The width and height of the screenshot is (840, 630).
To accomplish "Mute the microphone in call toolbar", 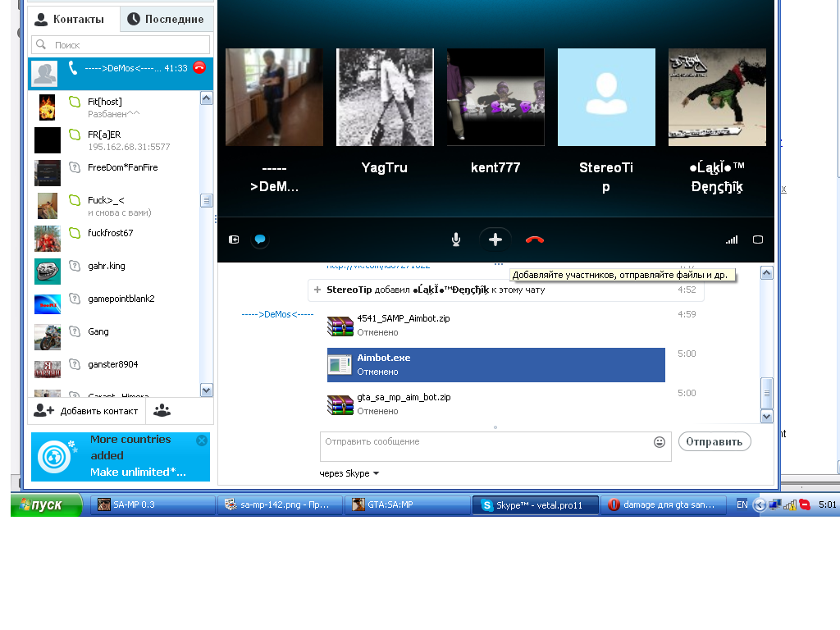I will 456,240.
